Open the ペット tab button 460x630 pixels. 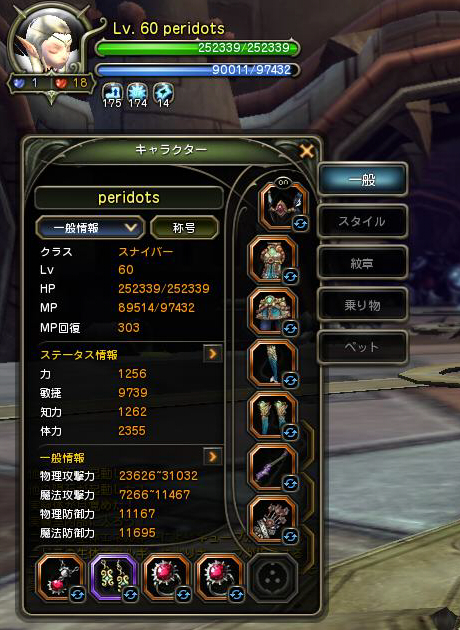tap(362, 347)
